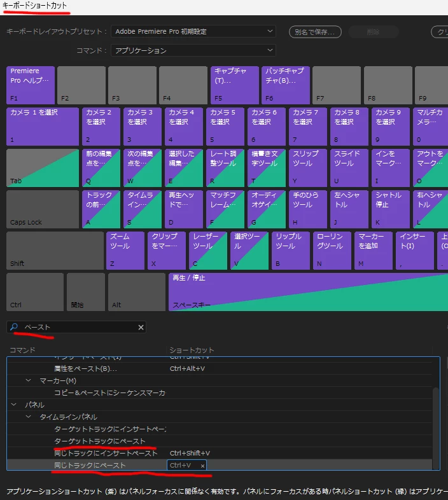Clear the ペースト search text

pyautogui.click(x=141, y=327)
